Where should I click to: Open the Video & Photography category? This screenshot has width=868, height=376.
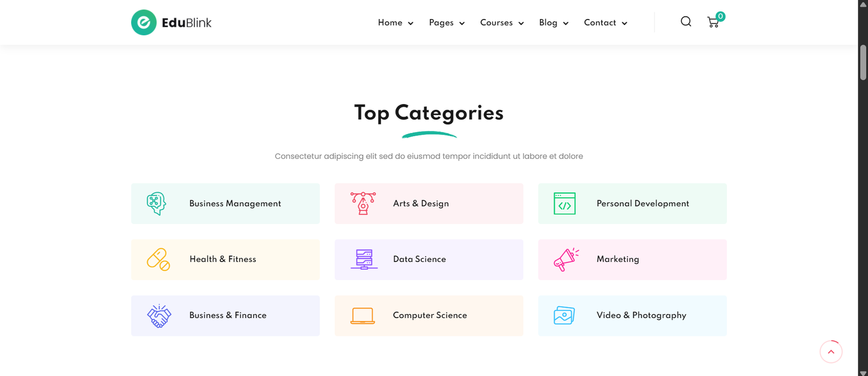[641, 315]
